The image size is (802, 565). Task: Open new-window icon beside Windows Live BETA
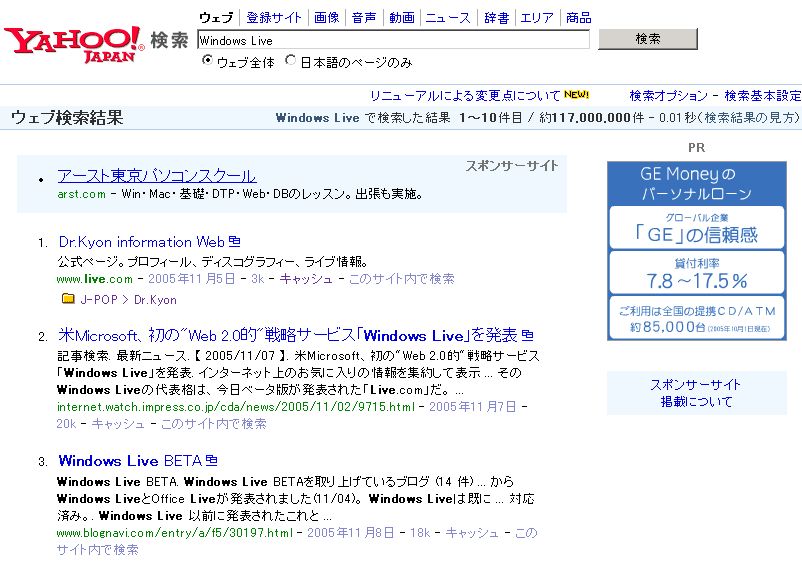point(212,460)
